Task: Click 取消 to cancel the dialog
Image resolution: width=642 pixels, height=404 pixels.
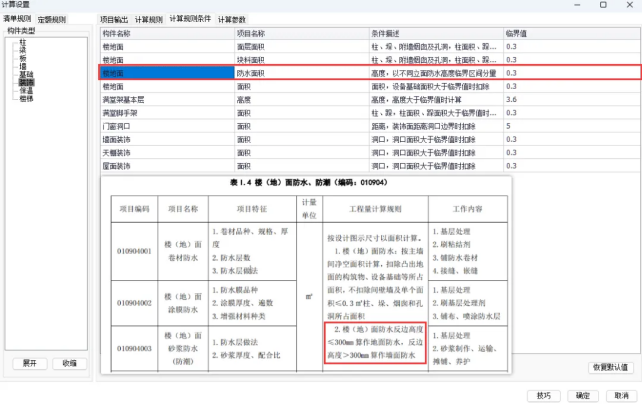Action: pos(620,394)
